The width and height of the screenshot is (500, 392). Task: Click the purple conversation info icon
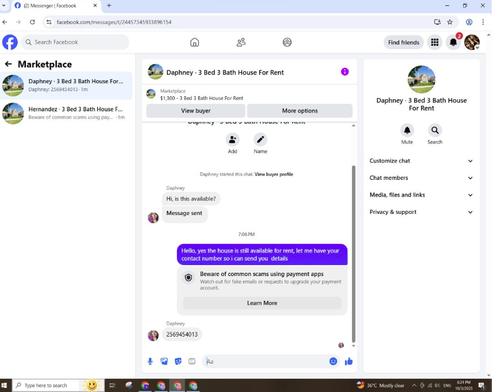pyautogui.click(x=345, y=72)
